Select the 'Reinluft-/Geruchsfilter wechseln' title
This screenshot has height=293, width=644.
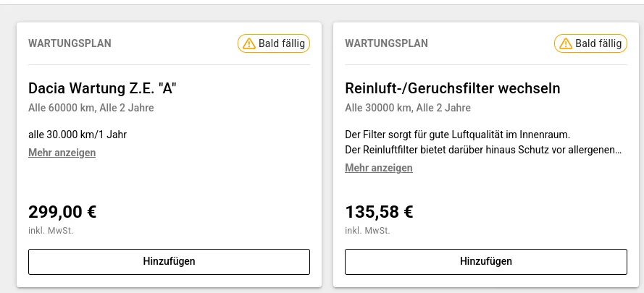(452, 88)
